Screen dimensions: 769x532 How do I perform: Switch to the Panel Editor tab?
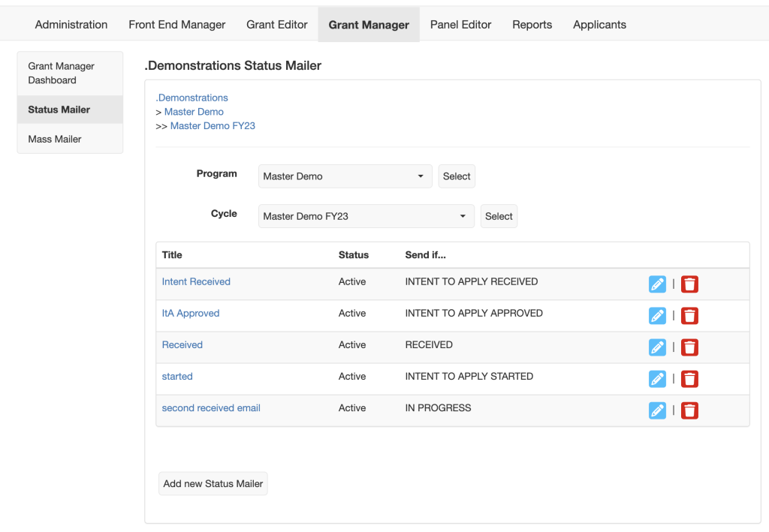[x=460, y=24]
